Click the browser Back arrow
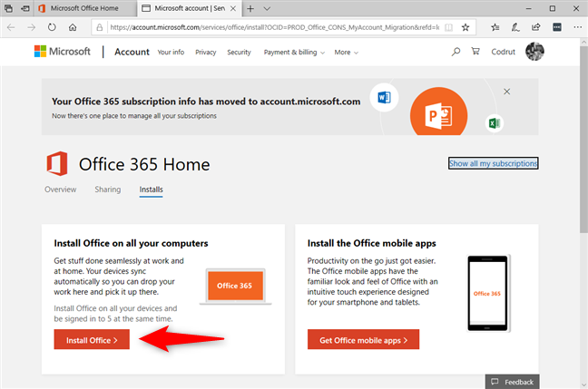Screen dimensions: 588x389 point(11,27)
